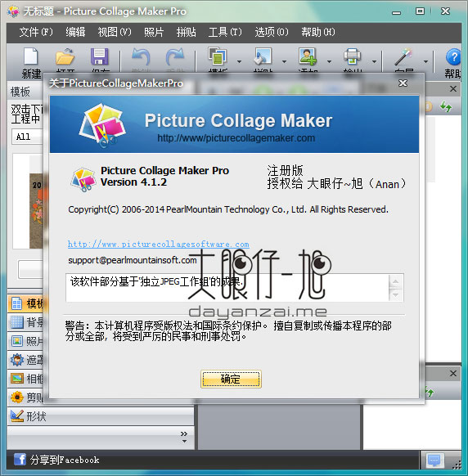Click the 确定 button in About dialog
Image resolution: width=468 pixels, height=476 pixels.
[231, 379]
